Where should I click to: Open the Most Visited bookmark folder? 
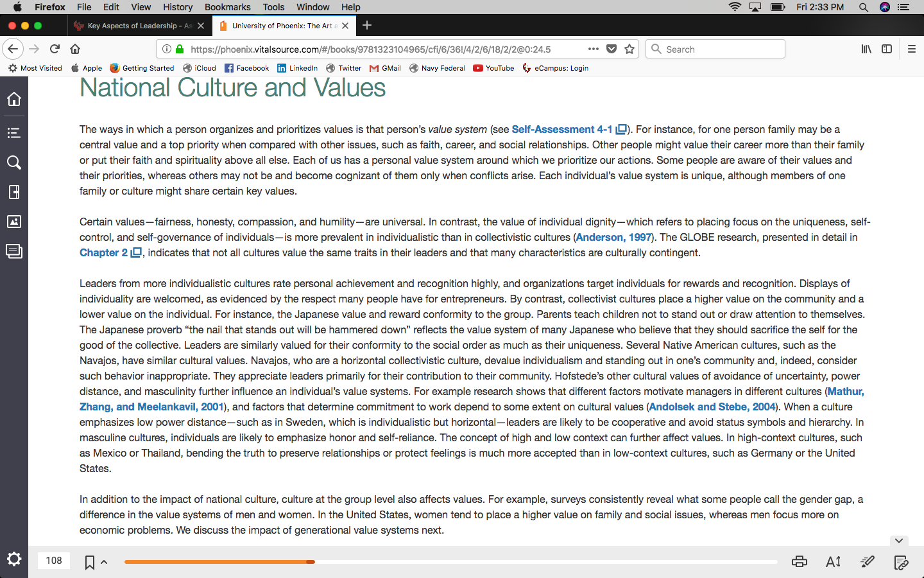click(x=35, y=68)
